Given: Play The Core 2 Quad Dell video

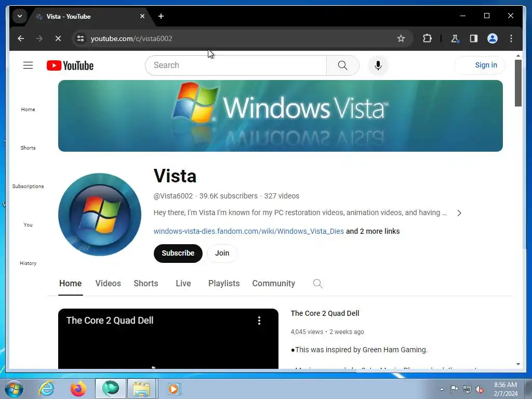Looking at the screenshot, I should tap(168, 339).
